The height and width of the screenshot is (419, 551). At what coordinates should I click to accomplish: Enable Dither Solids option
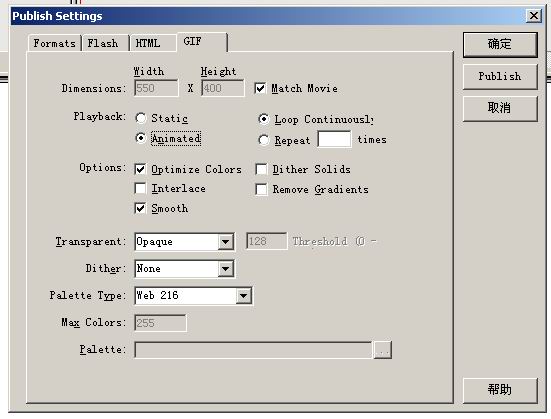click(261, 169)
